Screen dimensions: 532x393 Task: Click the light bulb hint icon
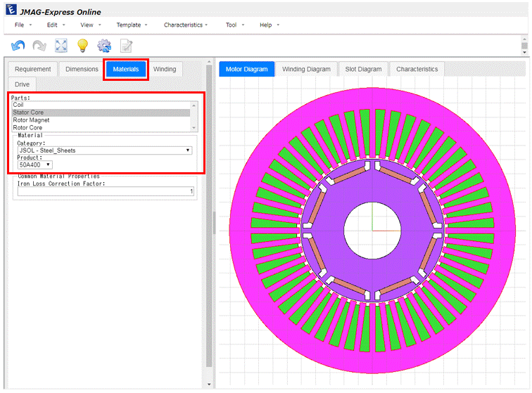[82, 46]
